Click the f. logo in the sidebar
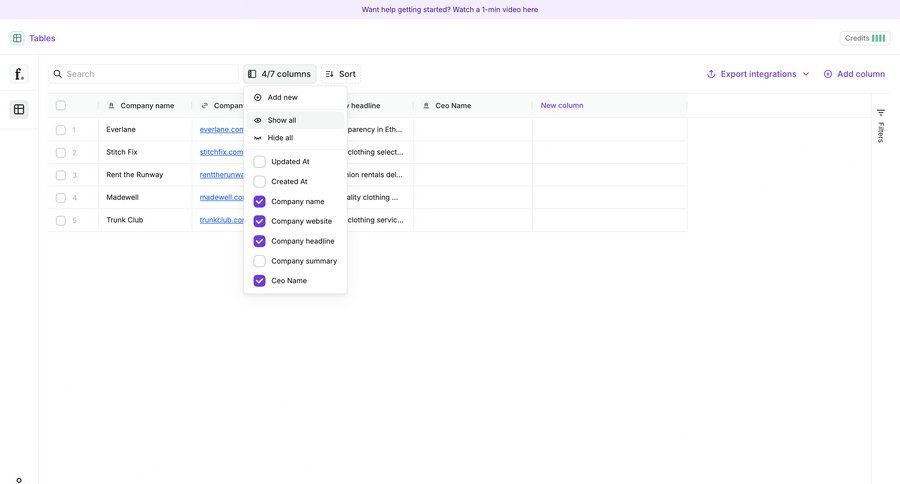 [x=19, y=73]
